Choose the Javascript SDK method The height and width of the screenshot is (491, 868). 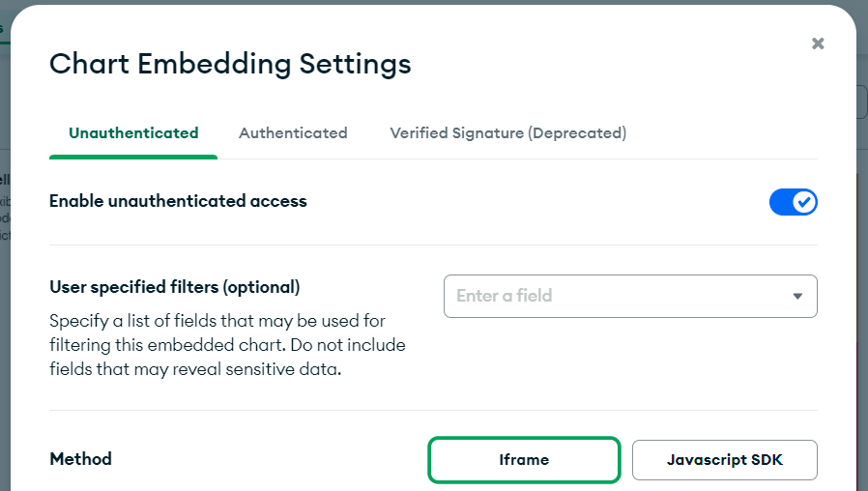click(x=724, y=460)
